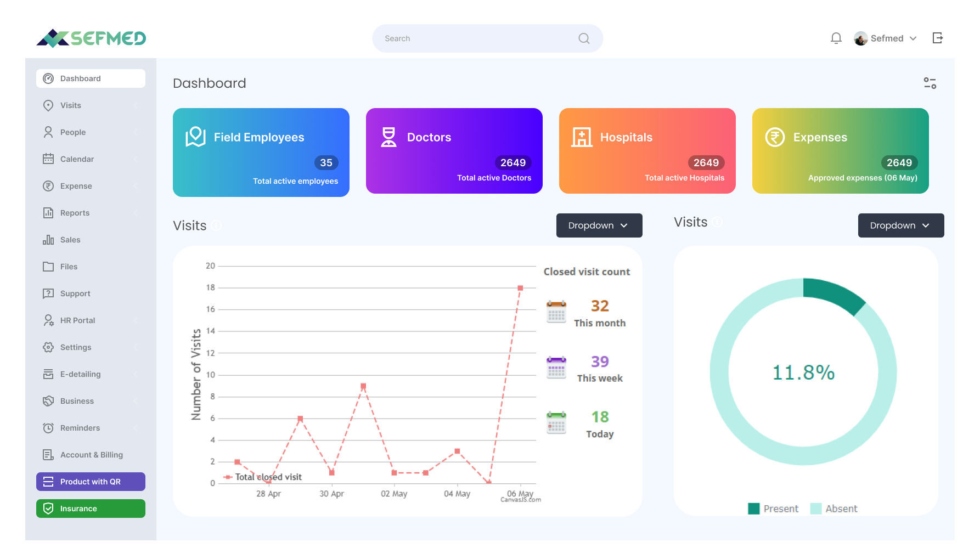Open the Reports section via its icon
Viewport: 980px width, 559px height.
[x=48, y=213]
